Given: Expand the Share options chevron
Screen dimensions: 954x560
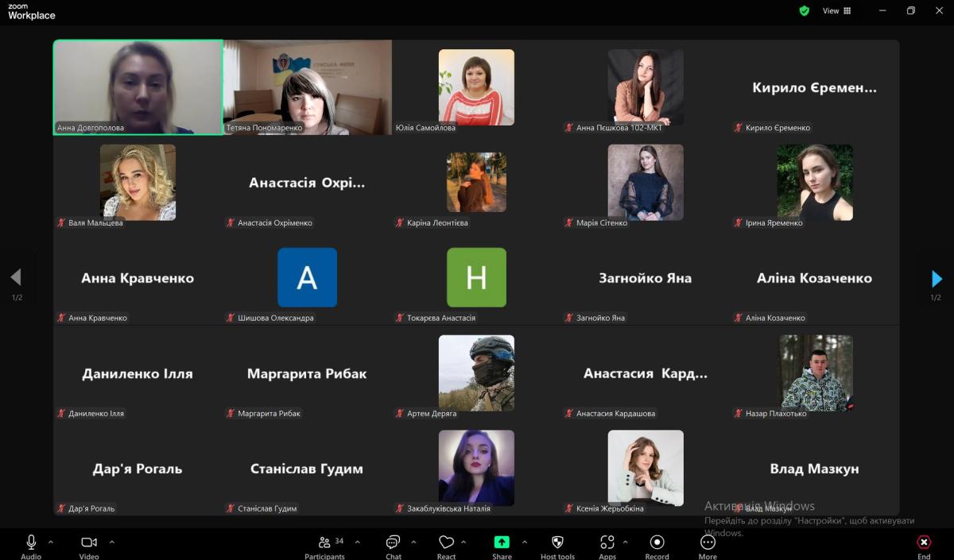Looking at the screenshot, I should pyautogui.click(x=525, y=542).
